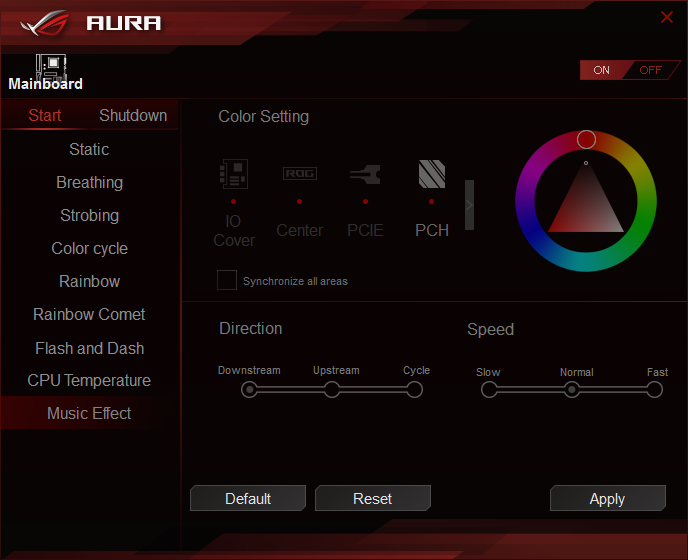Click the Apply button
Image resolution: width=688 pixels, height=560 pixels.
coord(608,498)
